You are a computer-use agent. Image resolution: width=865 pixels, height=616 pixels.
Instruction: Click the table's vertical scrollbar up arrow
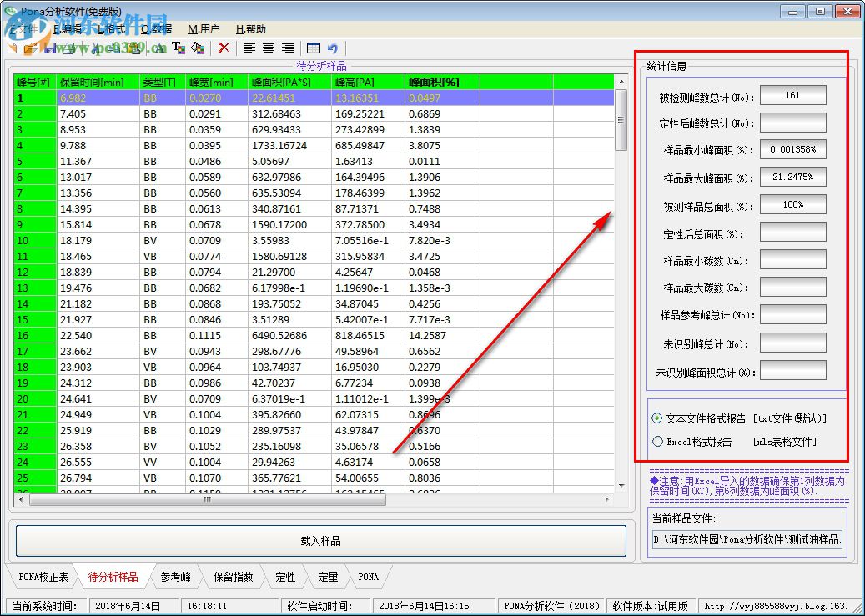[621, 83]
